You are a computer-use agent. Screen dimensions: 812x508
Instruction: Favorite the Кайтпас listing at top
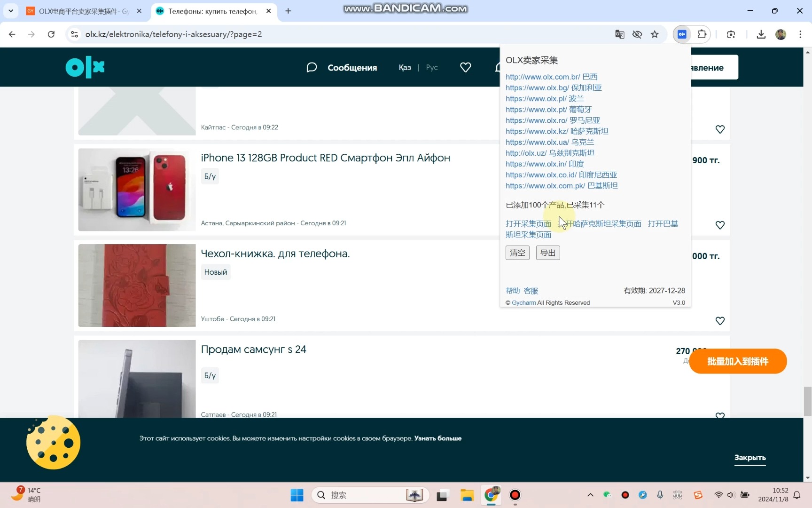click(x=720, y=129)
